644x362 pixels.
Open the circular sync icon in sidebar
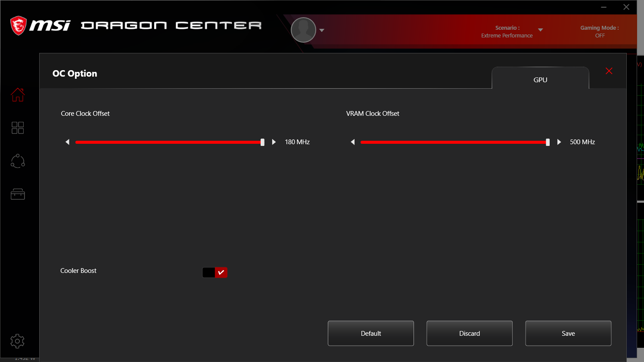[x=18, y=161]
